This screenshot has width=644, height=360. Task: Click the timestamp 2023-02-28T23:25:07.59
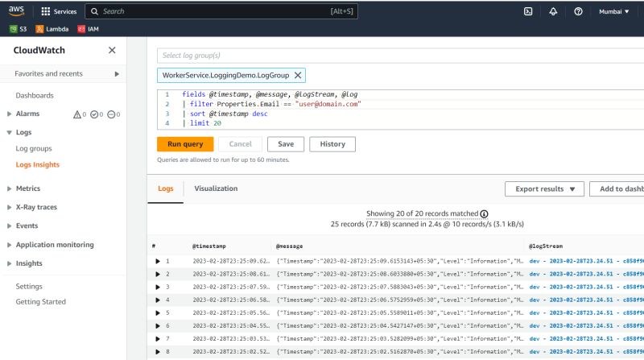click(x=231, y=288)
